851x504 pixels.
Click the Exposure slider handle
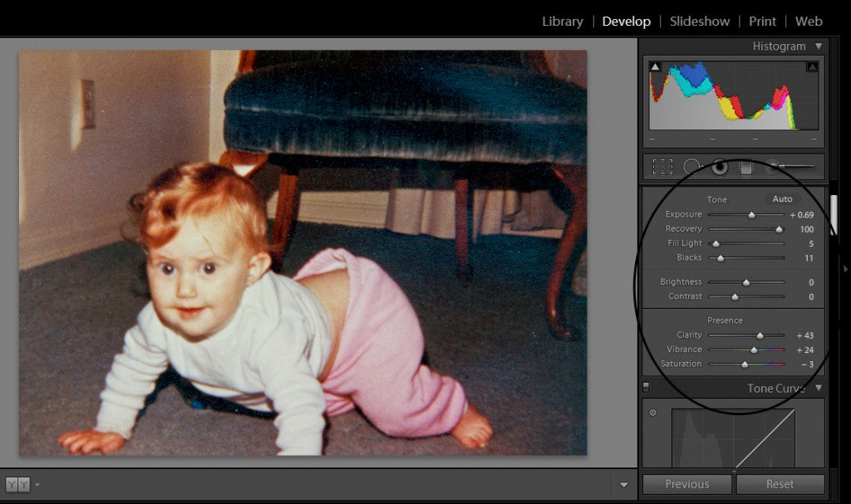(x=752, y=215)
